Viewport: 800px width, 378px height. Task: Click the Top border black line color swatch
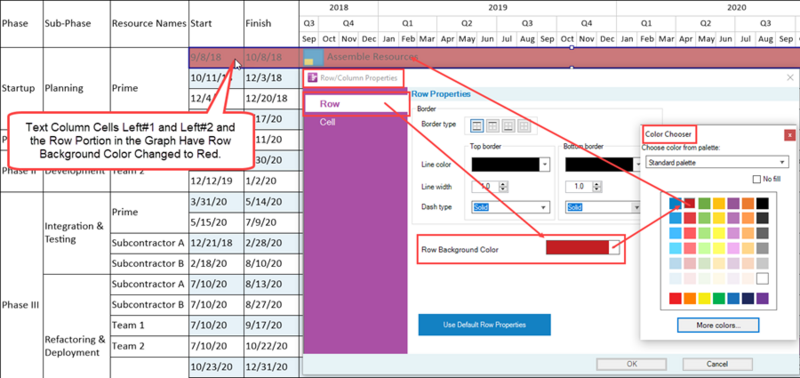pyautogui.click(x=505, y=164)
